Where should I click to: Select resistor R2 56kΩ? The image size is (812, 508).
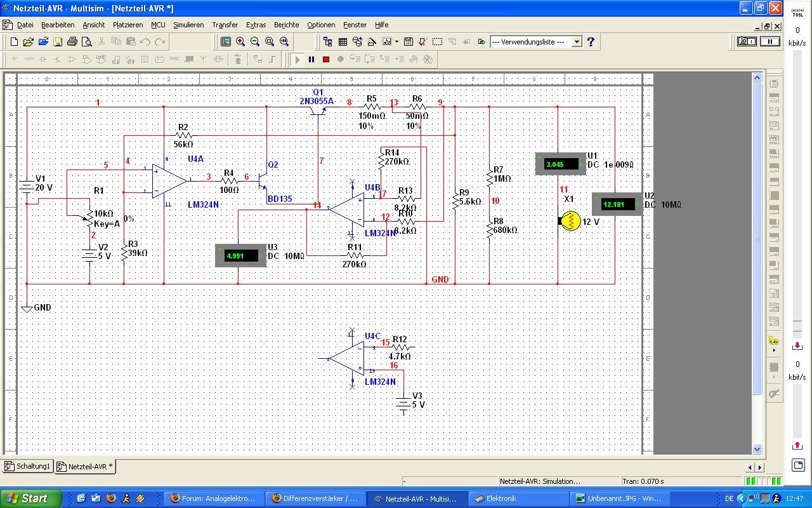click(183, 135)
